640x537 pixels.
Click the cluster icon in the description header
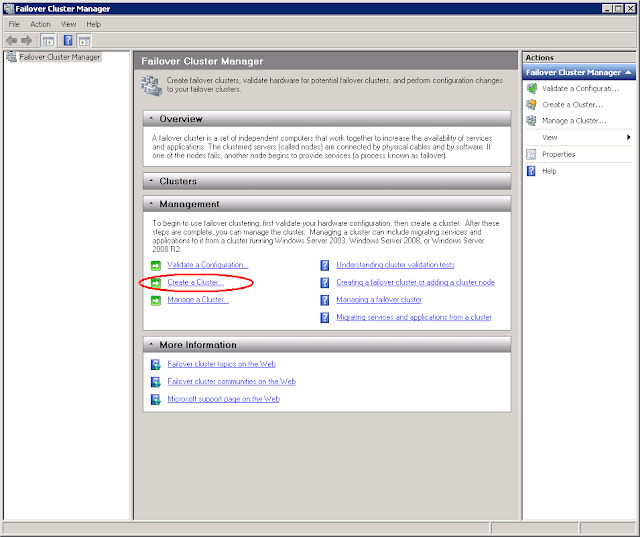[x=151, y=86]
